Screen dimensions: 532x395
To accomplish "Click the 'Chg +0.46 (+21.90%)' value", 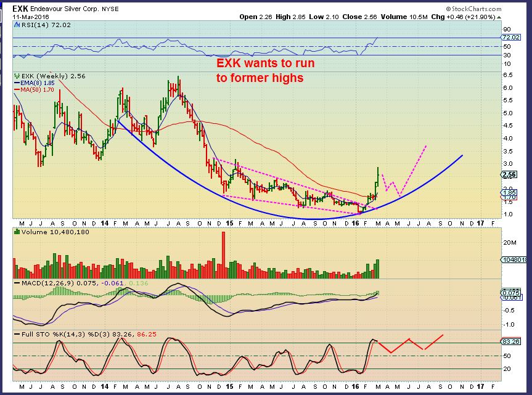I will click(x=463, y=17).
